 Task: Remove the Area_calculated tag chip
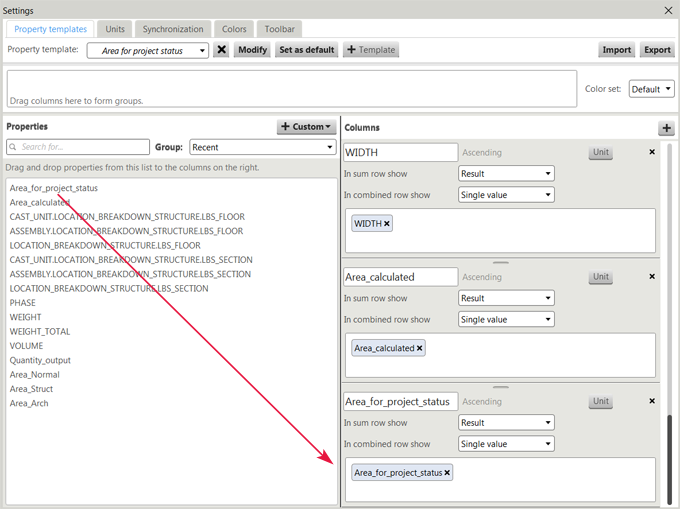420,348
